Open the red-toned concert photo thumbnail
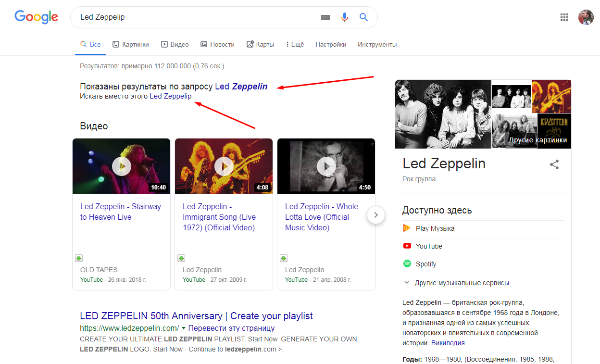 551,96
